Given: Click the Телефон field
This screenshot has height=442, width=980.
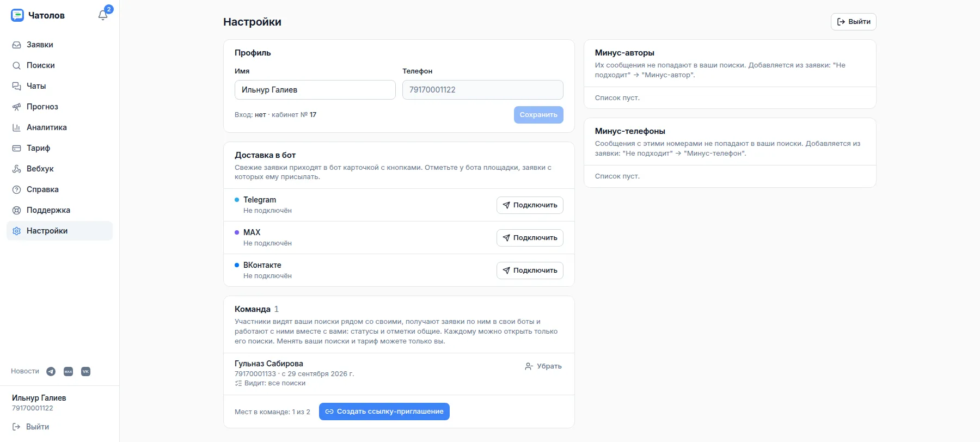Looking at the screenshot, I should tap(483, 90).
